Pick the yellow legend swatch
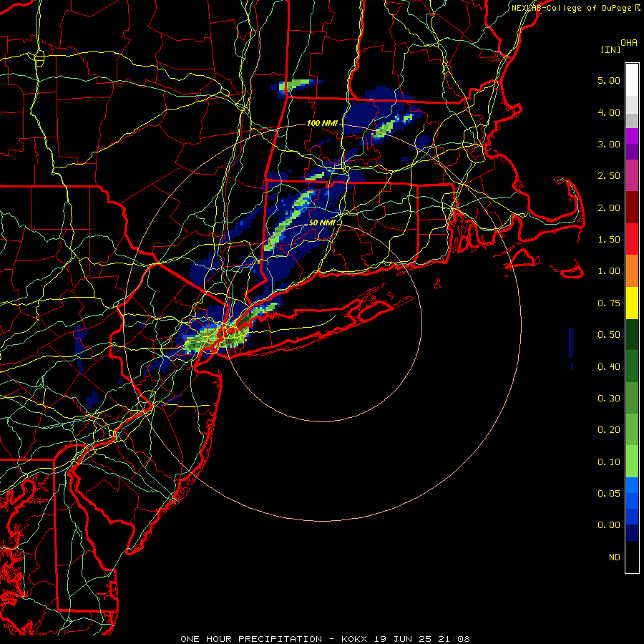This screenshot has height=644, width=644. tap(632, 303)
